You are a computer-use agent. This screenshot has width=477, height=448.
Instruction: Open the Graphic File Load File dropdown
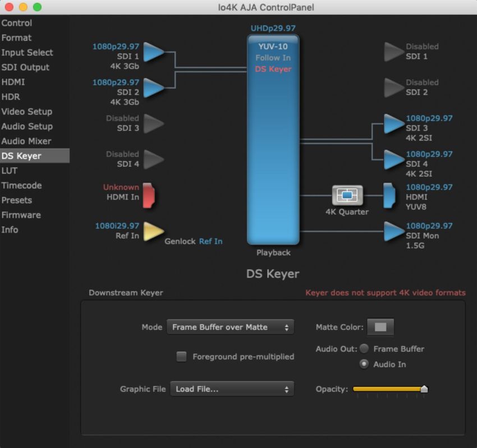pyautogui.click(x=232, y=389)
